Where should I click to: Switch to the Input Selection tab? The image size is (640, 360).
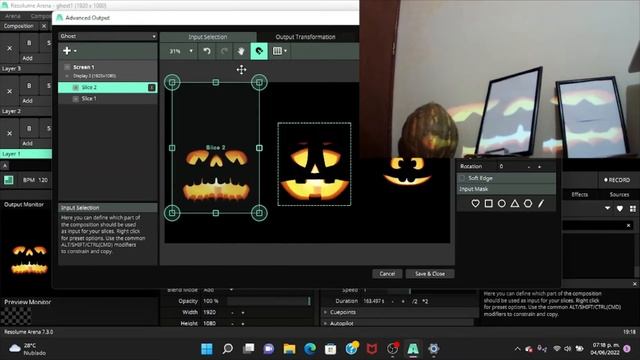(208, 37)
